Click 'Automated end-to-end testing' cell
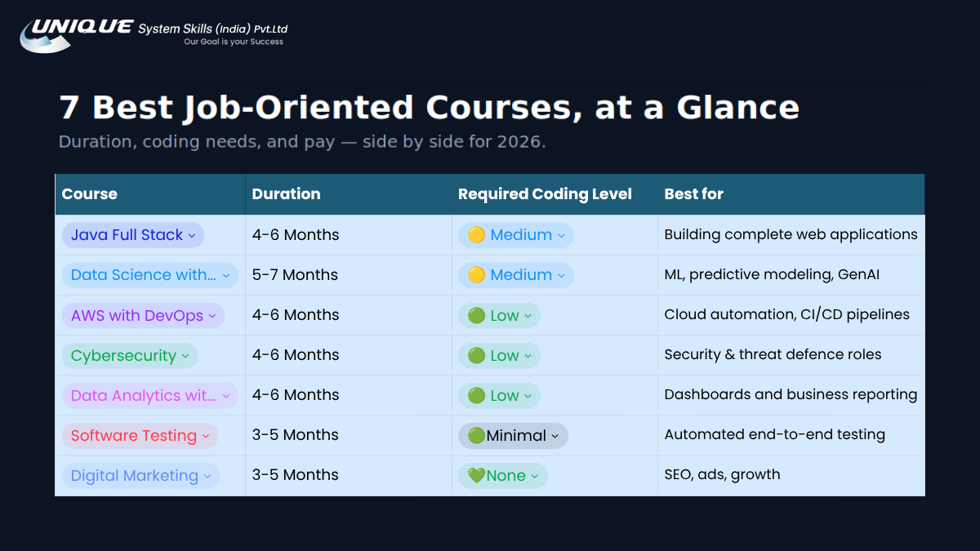The image size is (980, 551). coord(791,435)
